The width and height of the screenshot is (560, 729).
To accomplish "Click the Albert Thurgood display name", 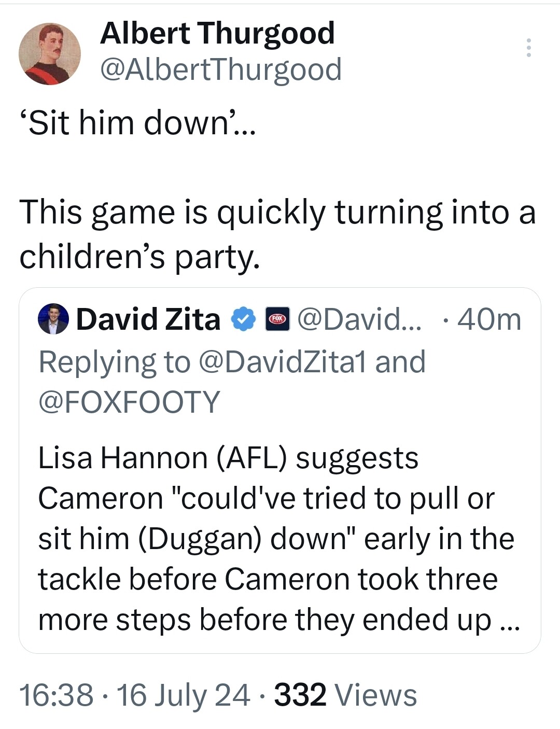I will (217, 34).
